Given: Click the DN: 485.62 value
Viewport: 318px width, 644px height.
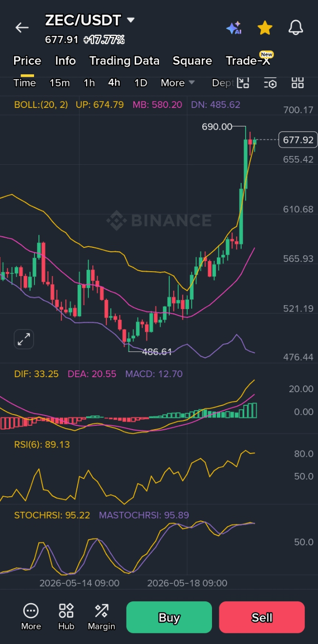Looking at the screenshot, I should pyautogui.click(x=215, y=104).
